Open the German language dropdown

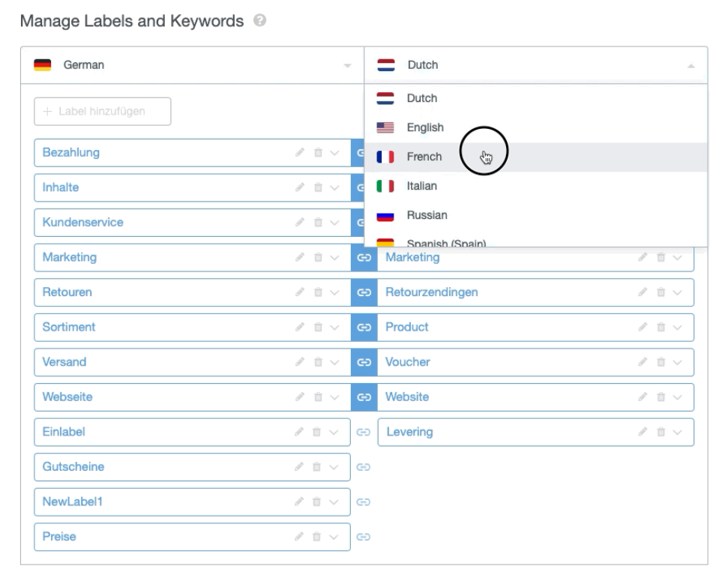point(192,65)
